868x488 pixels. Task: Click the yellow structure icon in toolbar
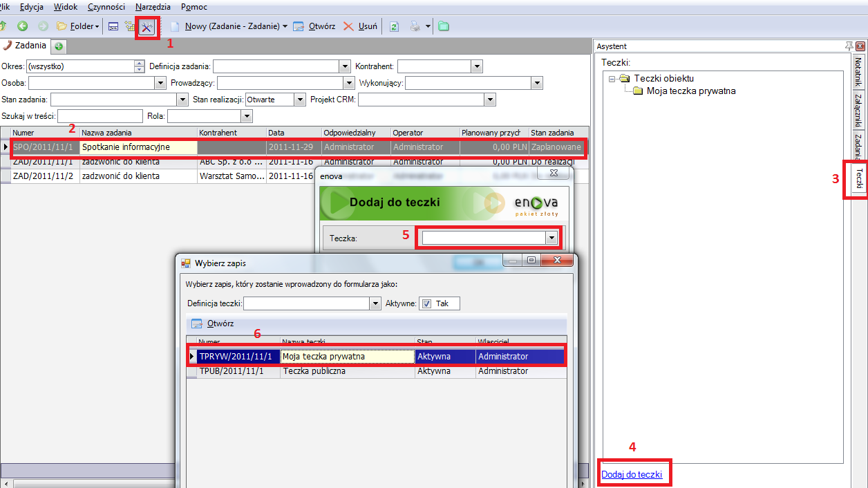click(129, 26)
